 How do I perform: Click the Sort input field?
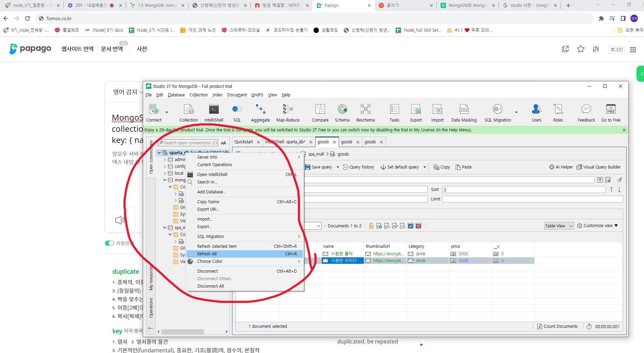tap(524, 190)
